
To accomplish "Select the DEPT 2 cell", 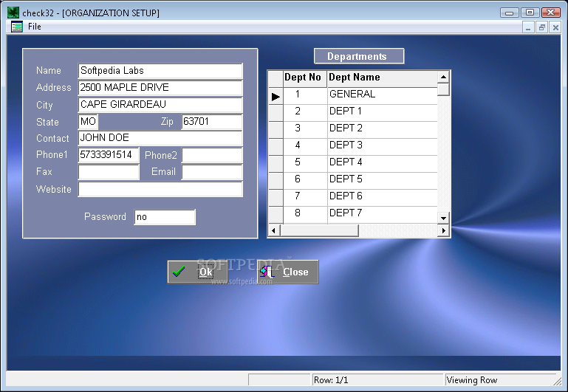I will [x=382, y=130].
